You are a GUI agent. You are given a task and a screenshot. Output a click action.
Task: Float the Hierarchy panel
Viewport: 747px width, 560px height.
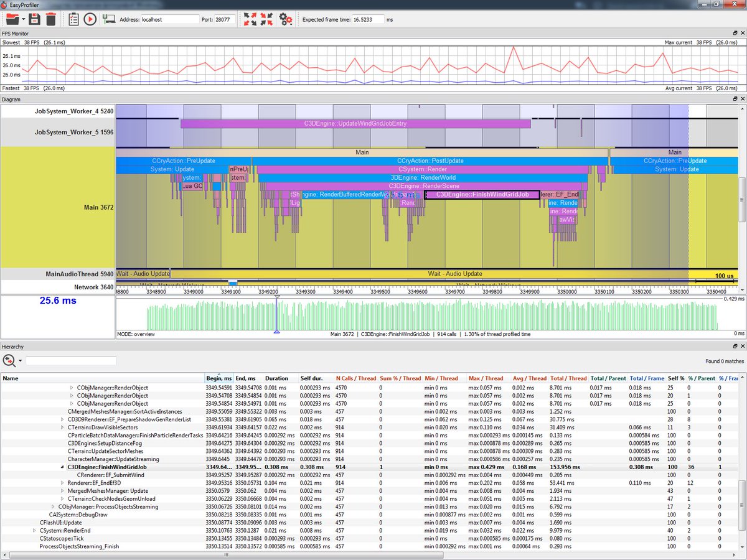click(x=735, y=345)
